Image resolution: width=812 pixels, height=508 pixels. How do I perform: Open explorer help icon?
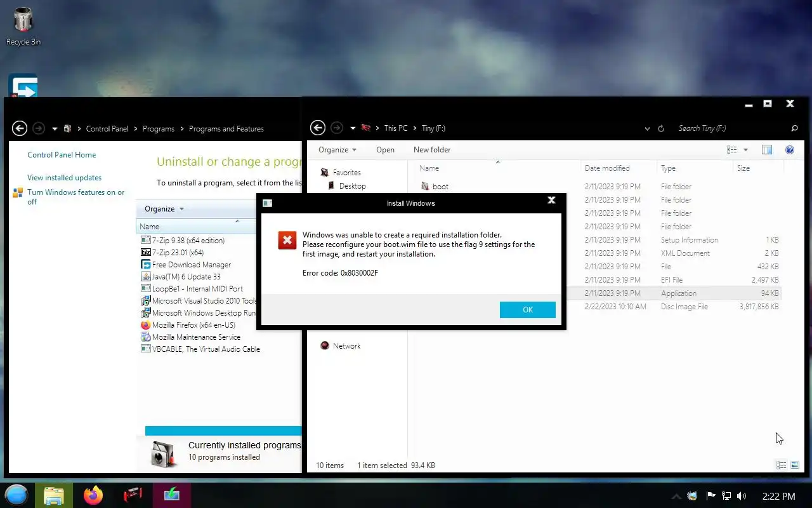tap(790, 150)
